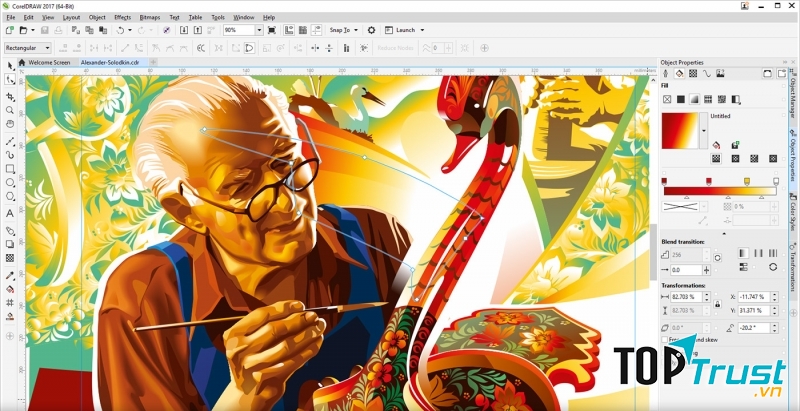This screenshot has height=411, width=800.
Task: Switch to the Welcome Screen tab
Action: pyautogui.click(x=48, y=62)
